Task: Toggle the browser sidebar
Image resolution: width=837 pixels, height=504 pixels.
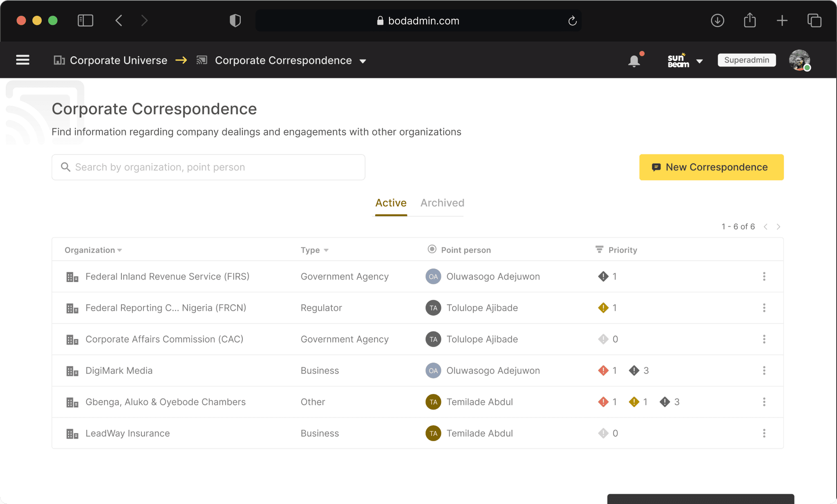Action: click(85, 20)
